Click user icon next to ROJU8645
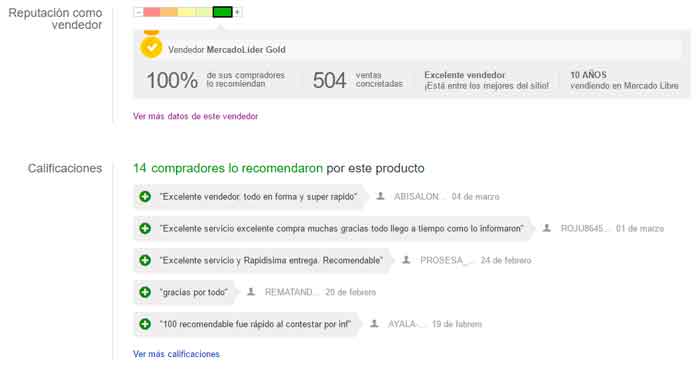The height and width of the screenshot is (376, 700). [546, 228]
